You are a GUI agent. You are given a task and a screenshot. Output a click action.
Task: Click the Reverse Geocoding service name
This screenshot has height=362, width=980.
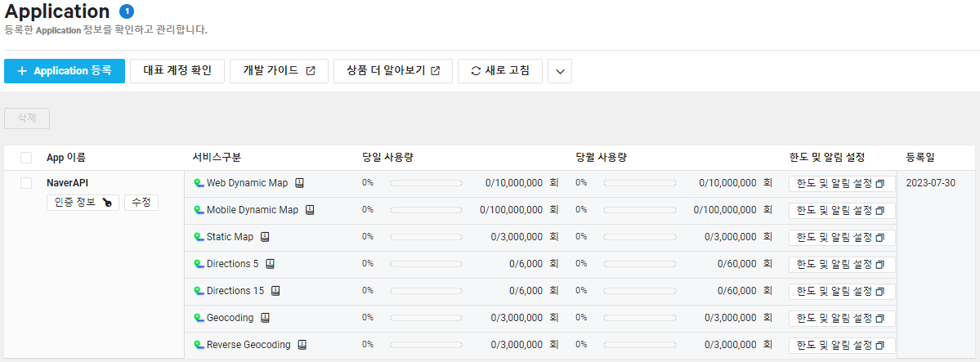tap(248, 345)
